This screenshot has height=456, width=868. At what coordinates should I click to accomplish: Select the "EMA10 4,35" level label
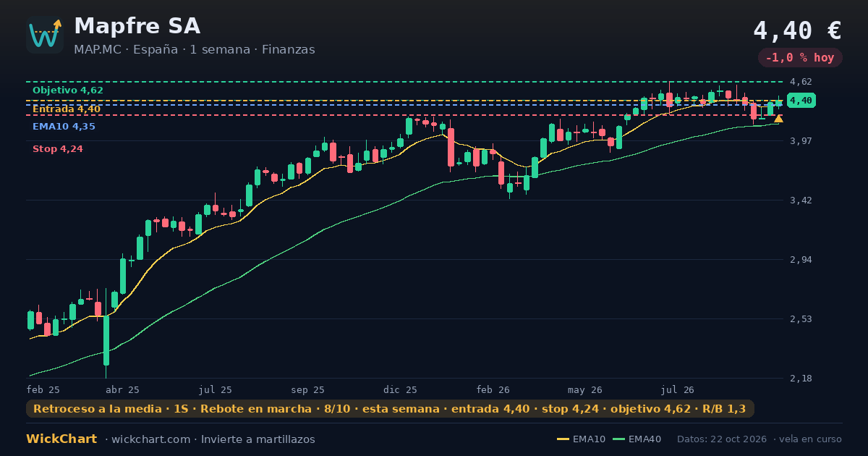click(64, 127)
